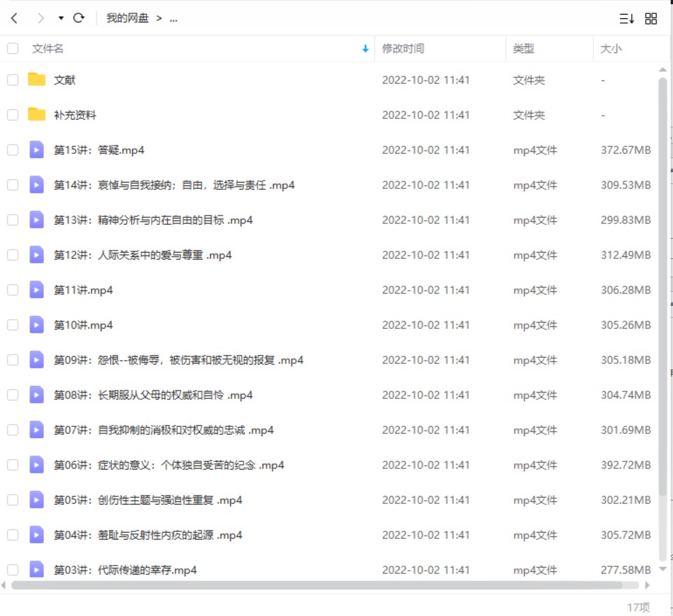The height and width of the screenshot is (616, 673).
Task: Check the box for 第12讲 file
Action: [x=13, y=255]
